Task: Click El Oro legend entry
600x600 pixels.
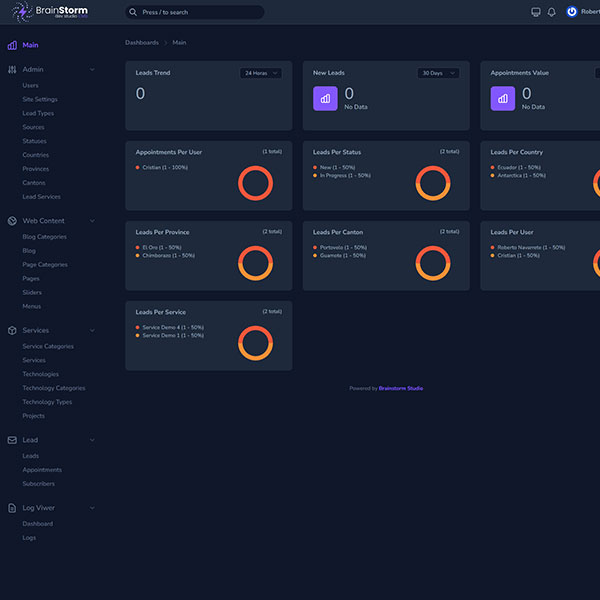Action: (158, 248)
